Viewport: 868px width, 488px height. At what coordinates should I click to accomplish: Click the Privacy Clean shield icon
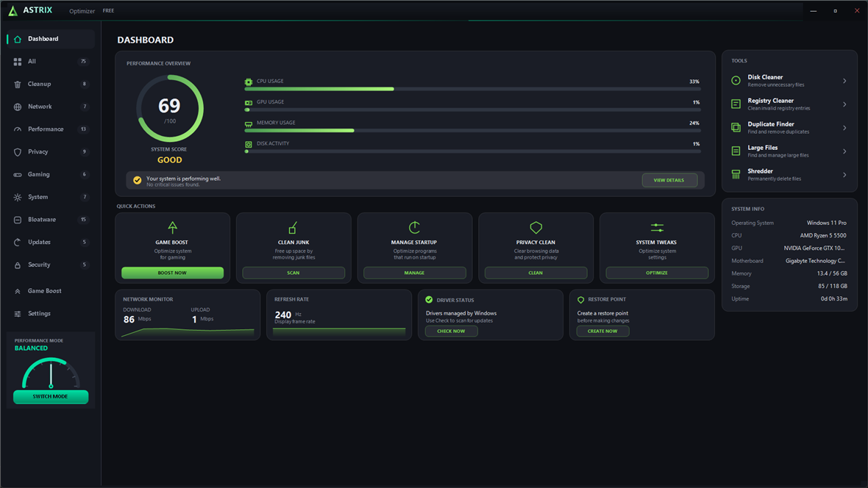[x=536, y=227]
